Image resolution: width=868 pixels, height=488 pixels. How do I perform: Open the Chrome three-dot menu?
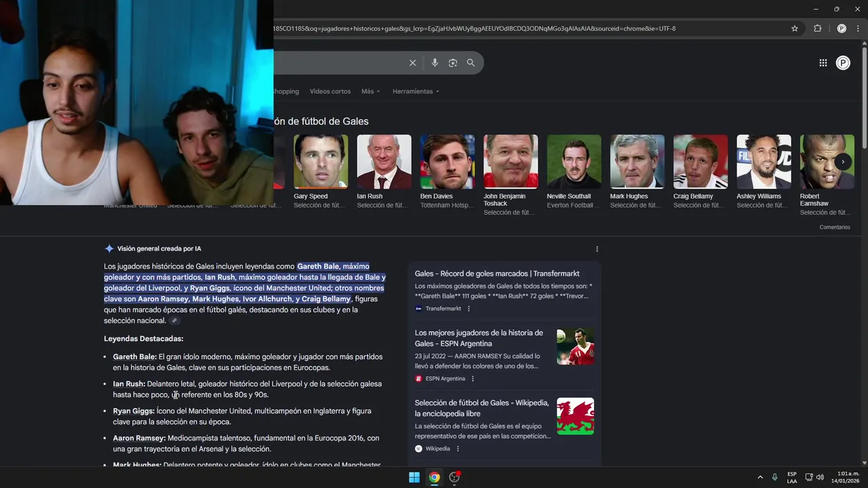pyautogui.click(x=859, y=28)
